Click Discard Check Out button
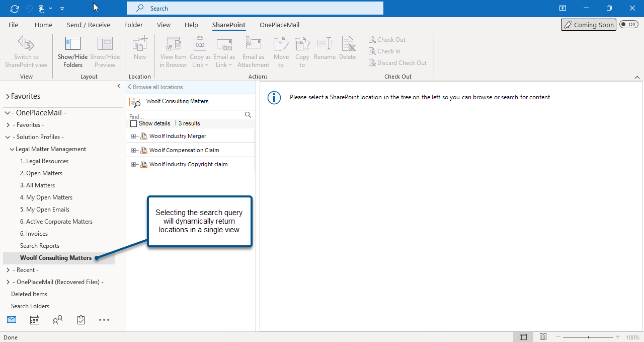 [x=397, y=63]
